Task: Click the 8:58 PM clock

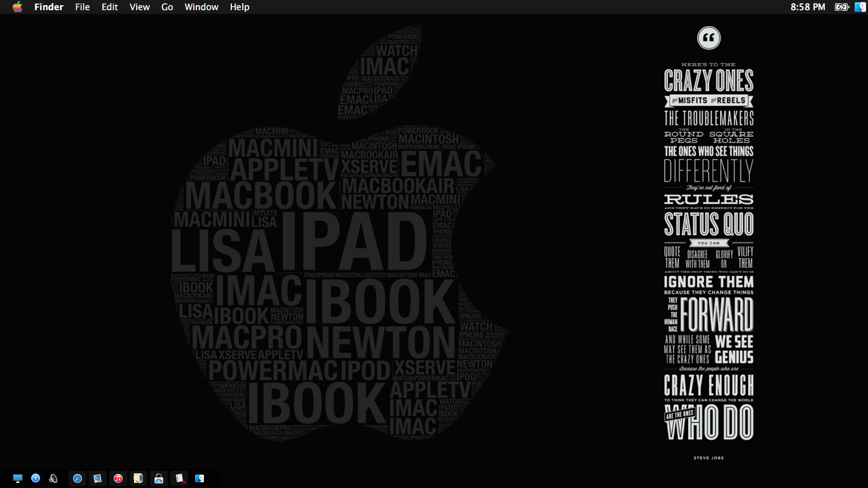Action: [x=808, y=7]
